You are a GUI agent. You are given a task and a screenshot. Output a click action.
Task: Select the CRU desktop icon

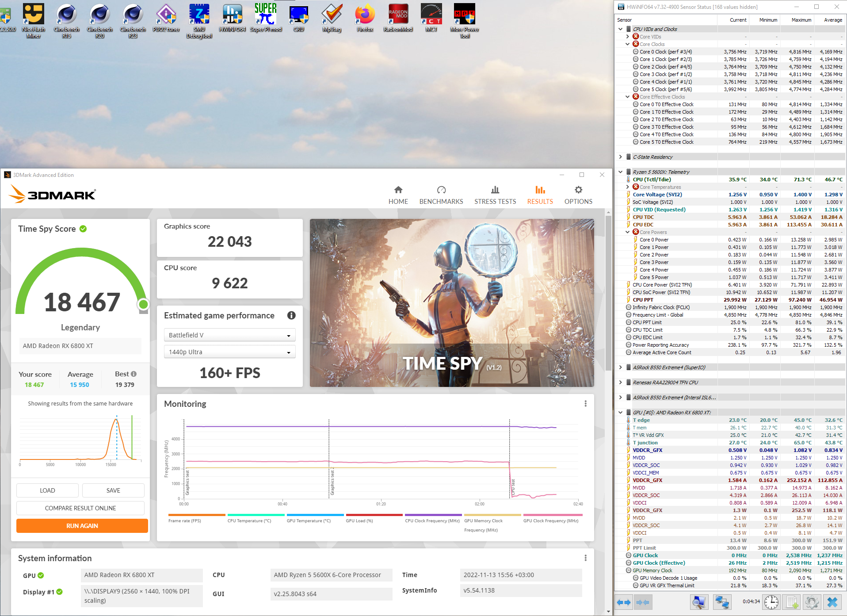[x=299, y=18]
